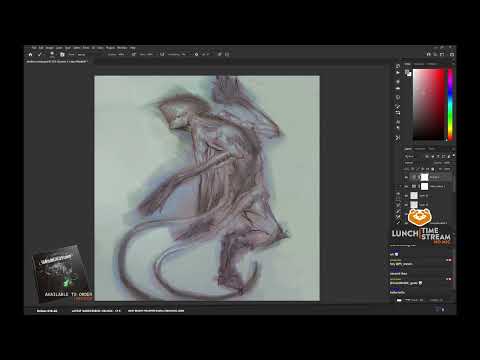Toggle visibility of the second layer

click(x=406, y=186)
